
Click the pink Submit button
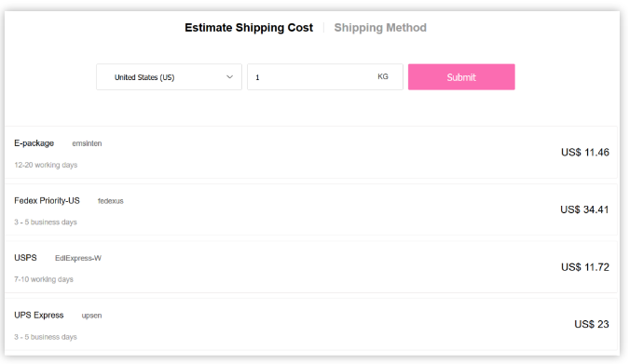point(461,77)
